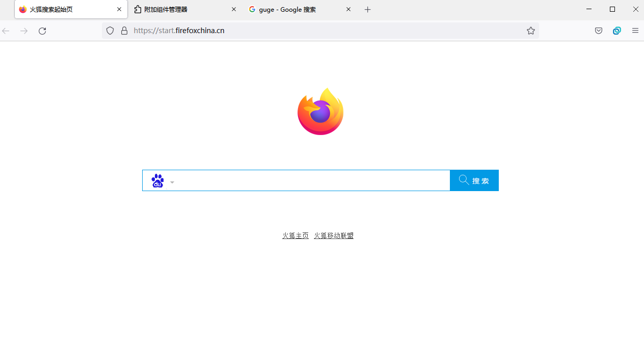Screen dimensions: 644x345
Task: Open the Pocket save icon
Action: pos(599,31)
